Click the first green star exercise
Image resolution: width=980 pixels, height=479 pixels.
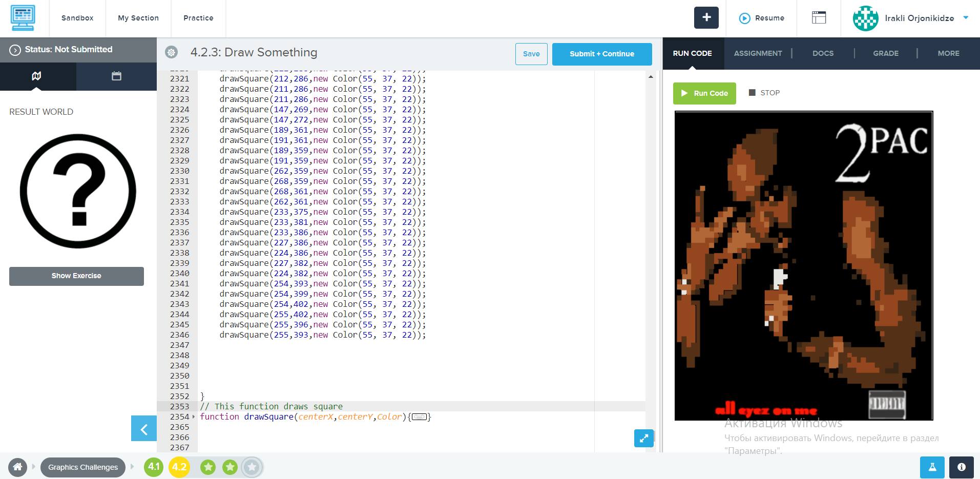[208, 467]
